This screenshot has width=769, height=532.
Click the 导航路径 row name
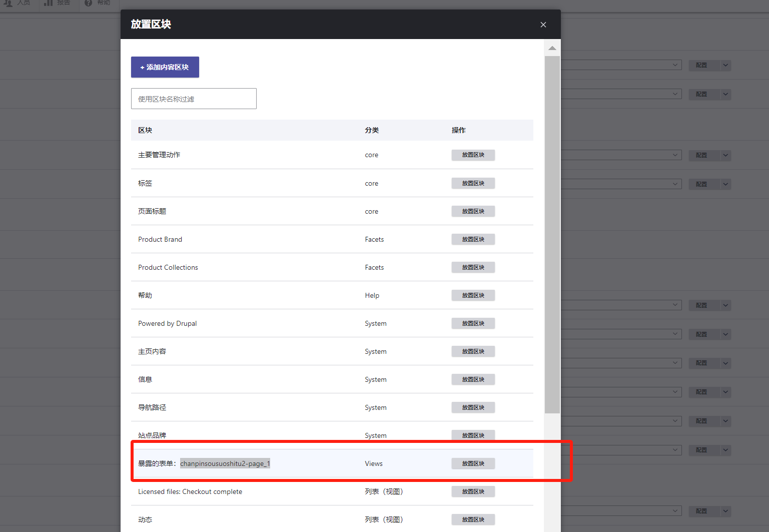[x=152, y=407]
